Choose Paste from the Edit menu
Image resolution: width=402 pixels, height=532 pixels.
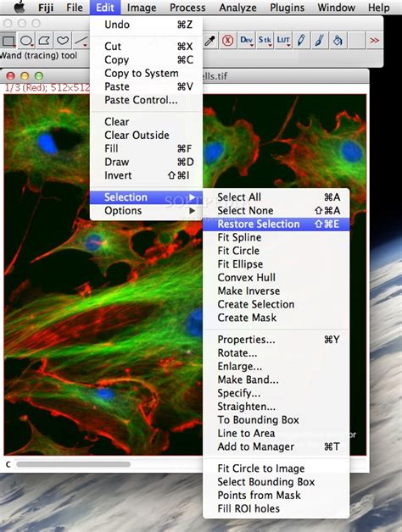click(x=147, y=87)
